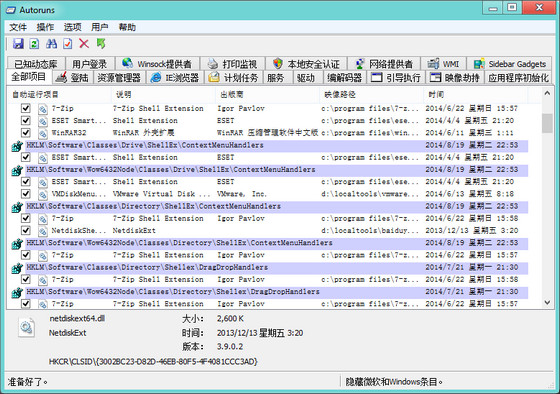Open the 文件 menu

point(18,27)
